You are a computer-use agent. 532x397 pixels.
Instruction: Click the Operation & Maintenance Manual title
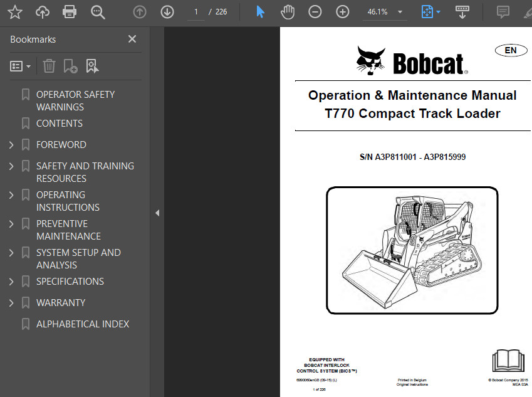point(412,95)
